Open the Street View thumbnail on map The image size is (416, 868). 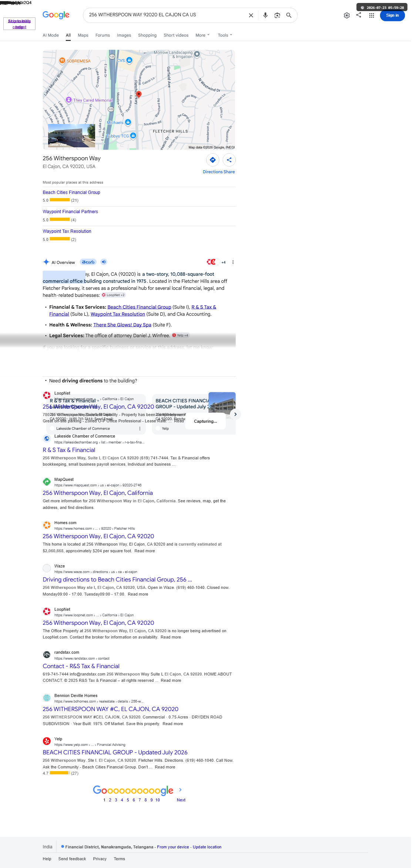point(71,136)
